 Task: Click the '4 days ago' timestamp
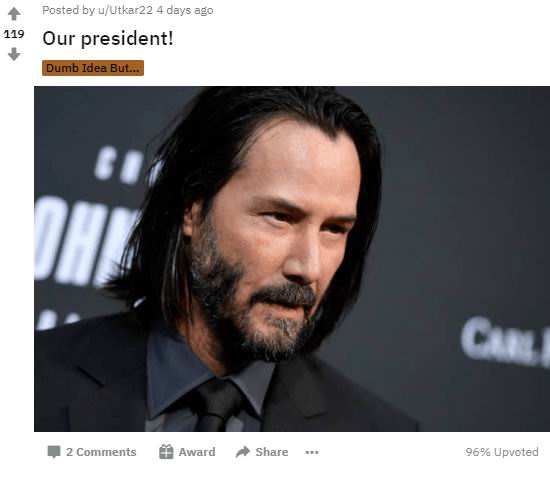185,10
